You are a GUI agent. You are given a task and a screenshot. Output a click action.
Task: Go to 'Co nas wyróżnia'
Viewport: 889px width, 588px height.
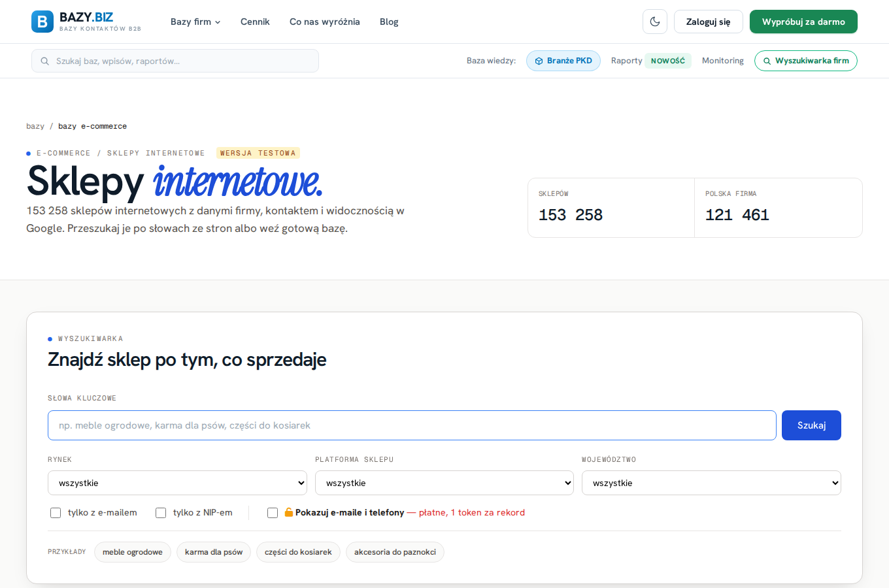(325, 22)
